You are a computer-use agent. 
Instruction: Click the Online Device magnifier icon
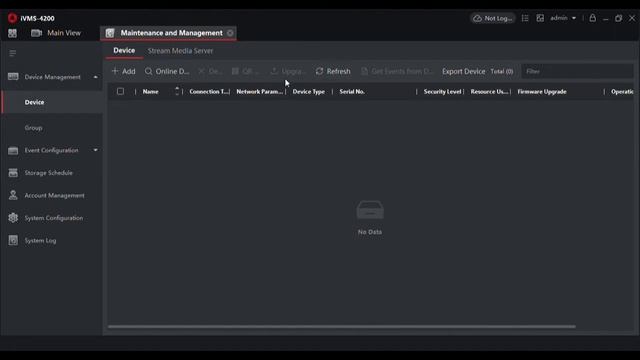[149, 71]
